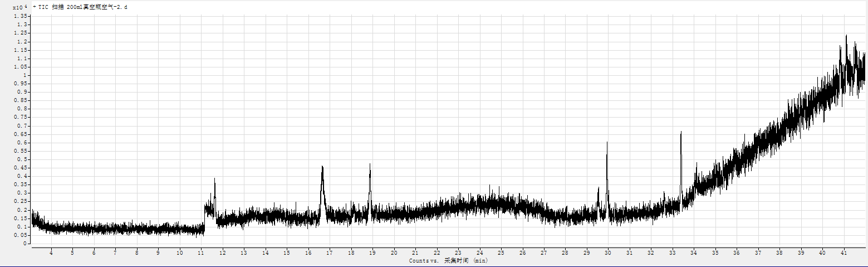Click the tall peak near 33.4 min

click(x=681, y=133)
